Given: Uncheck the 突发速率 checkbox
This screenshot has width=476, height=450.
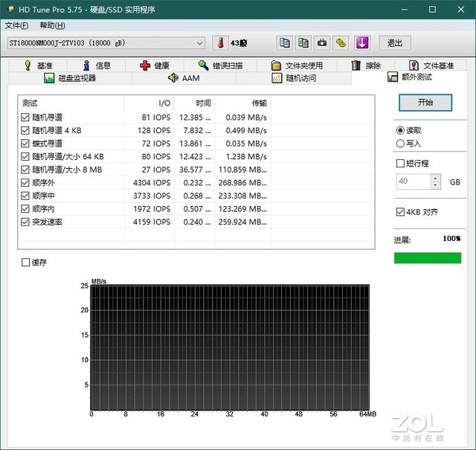Looking at the screenshot, I should [25, 222].
